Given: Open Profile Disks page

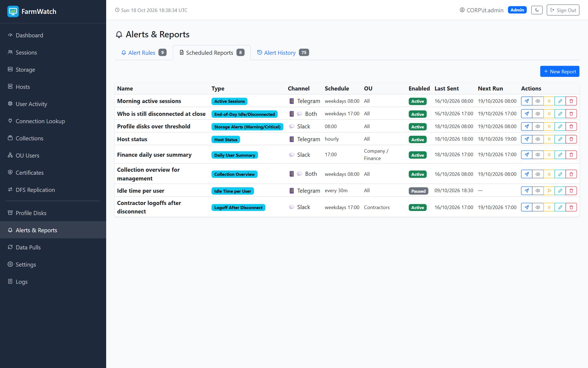Looking at the screenshot, I should [53, 213].
